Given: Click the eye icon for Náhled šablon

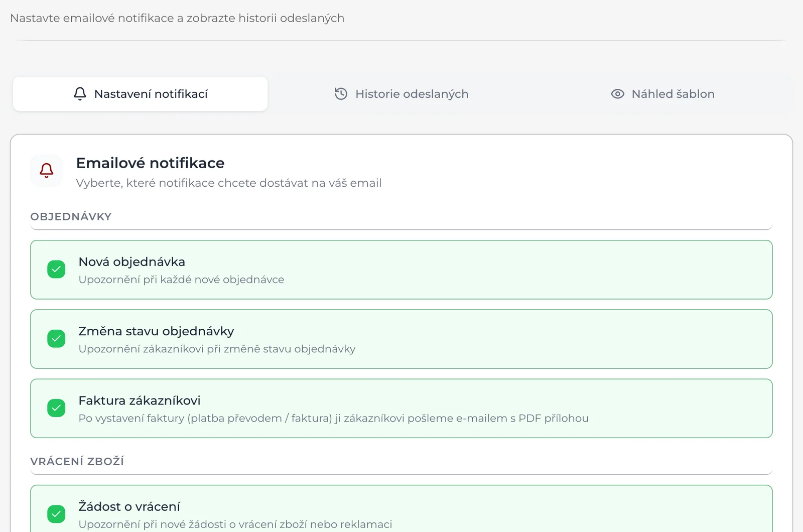Looking at the screenshot, I should point(617,94).
